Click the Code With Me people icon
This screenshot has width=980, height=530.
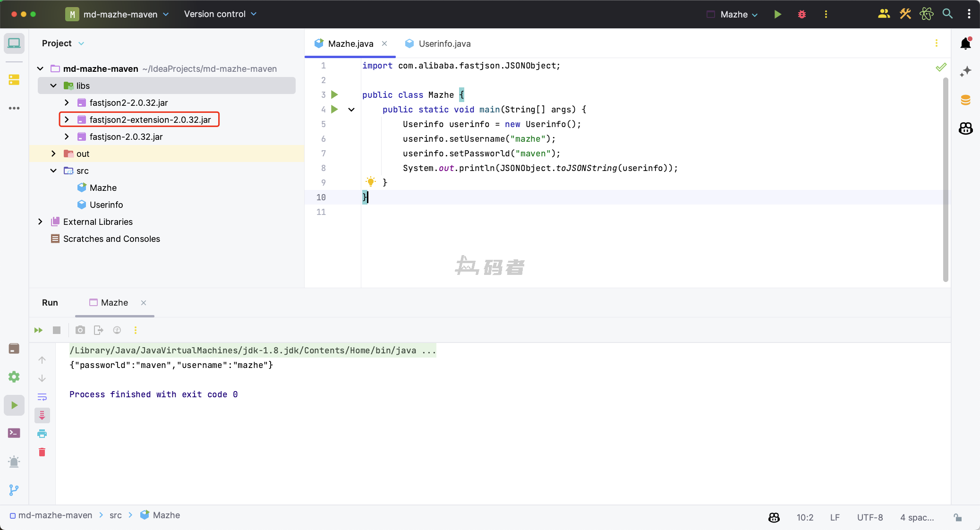[x=884, y=14]
